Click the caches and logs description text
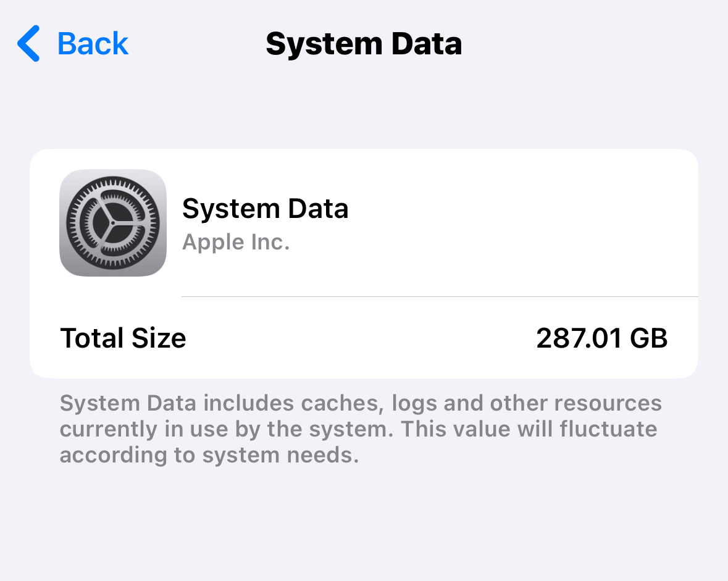This screenshot has height=581, width=728. tap(361, 428)
